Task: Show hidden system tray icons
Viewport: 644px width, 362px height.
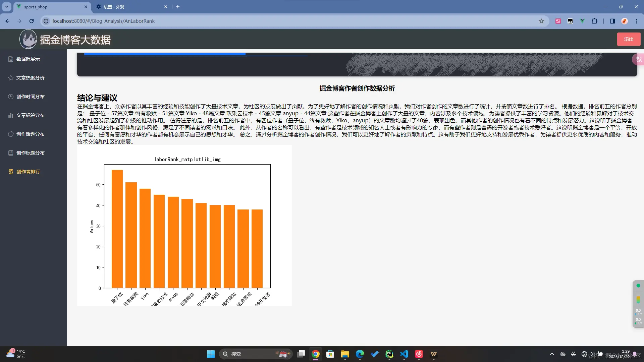Action: pyautogui.click(x=552, y=354)
